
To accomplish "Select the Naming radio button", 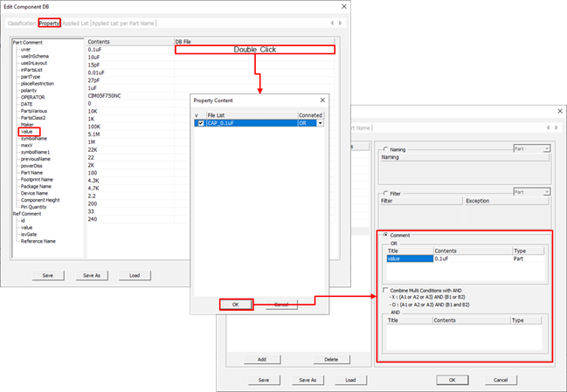I will [384, 149].
